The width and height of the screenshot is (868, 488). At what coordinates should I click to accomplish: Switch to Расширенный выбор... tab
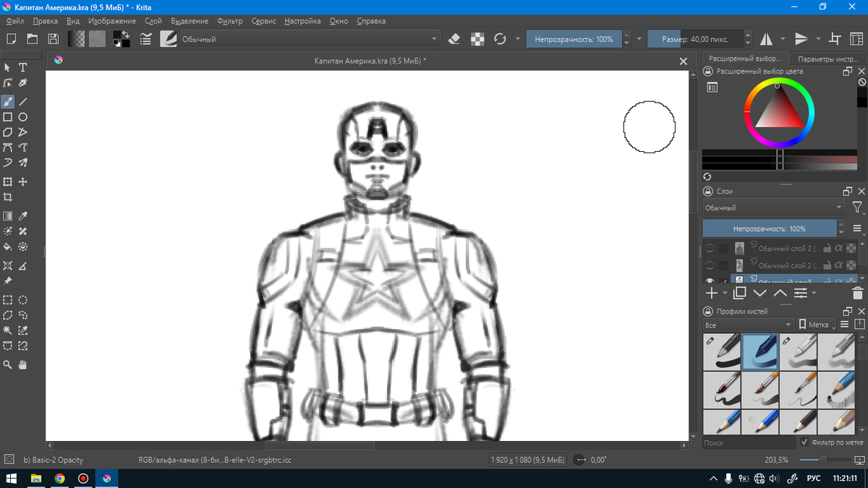coord(744,59)
